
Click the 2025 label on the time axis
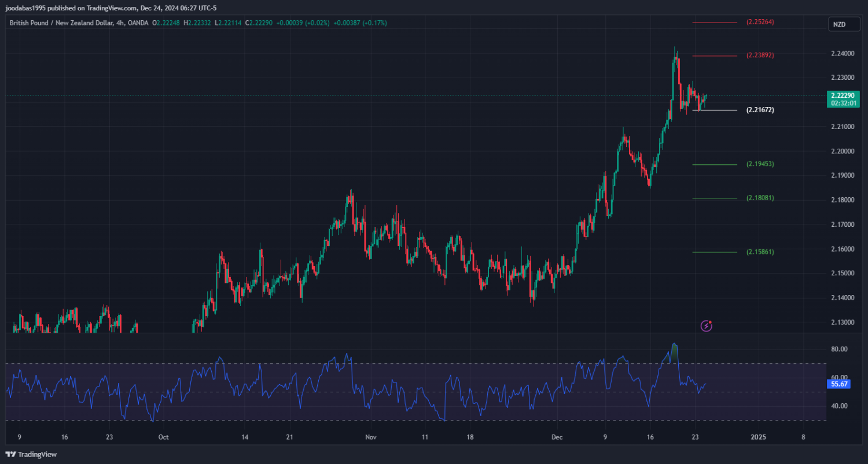click(x=758, y=437)
